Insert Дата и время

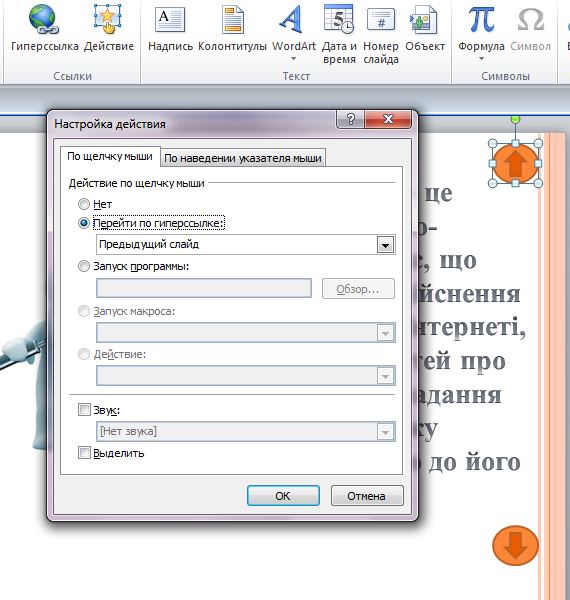coord(339,34)
